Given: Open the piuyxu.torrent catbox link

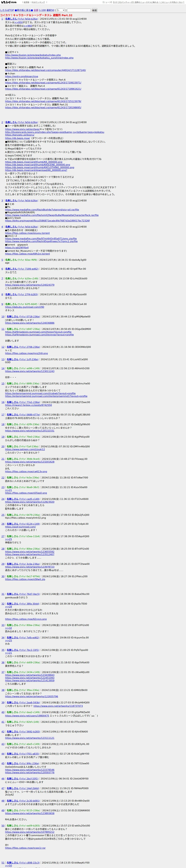Looking at the screenshot, I should [27, 233].
